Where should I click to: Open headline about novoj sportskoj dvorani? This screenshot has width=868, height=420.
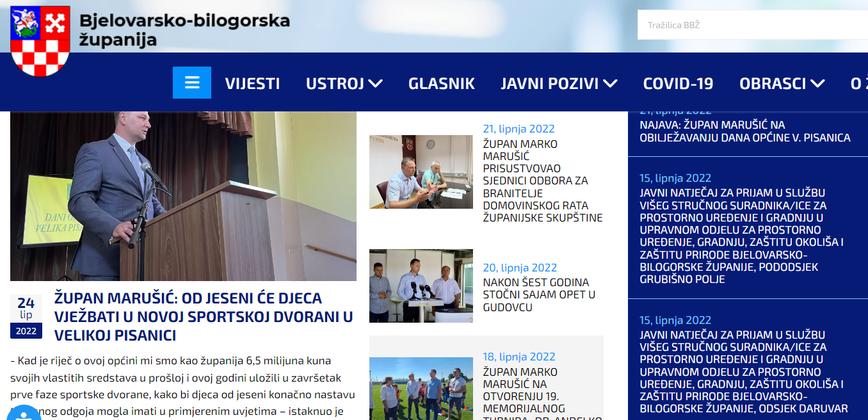click(x=204, y=316)
